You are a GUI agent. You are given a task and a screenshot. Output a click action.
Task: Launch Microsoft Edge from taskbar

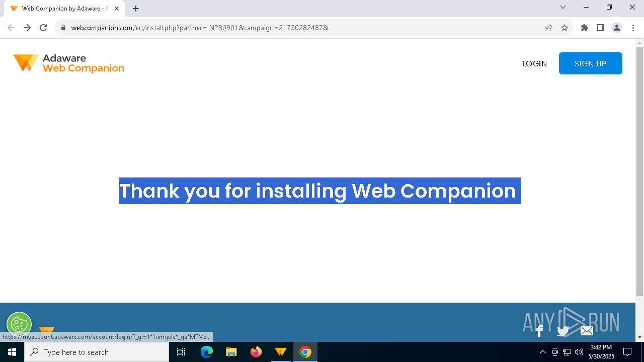point(207,352)
